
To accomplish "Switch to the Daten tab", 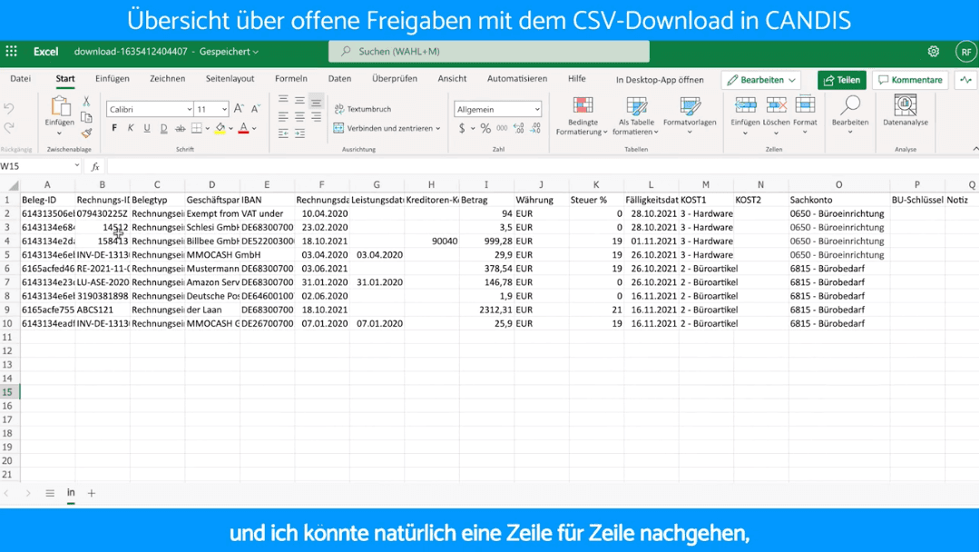I will pyautogui.click(x=339, y=79).
